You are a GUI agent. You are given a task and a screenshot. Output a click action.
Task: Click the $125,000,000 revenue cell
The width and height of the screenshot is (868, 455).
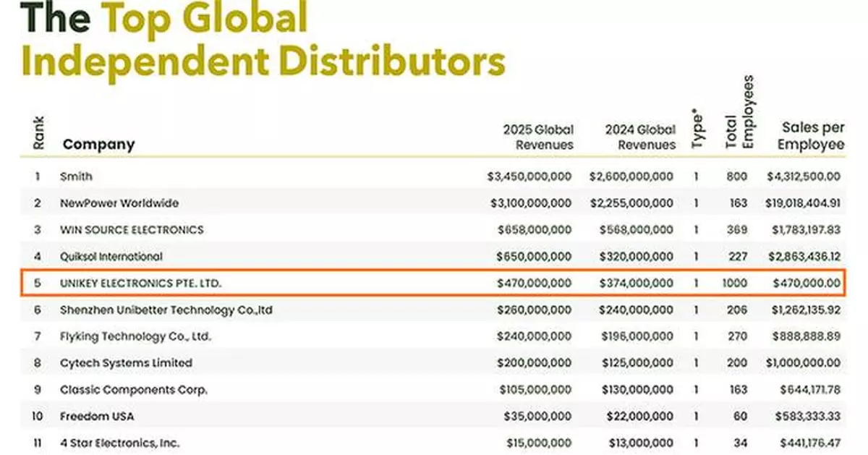click(637, 362)
